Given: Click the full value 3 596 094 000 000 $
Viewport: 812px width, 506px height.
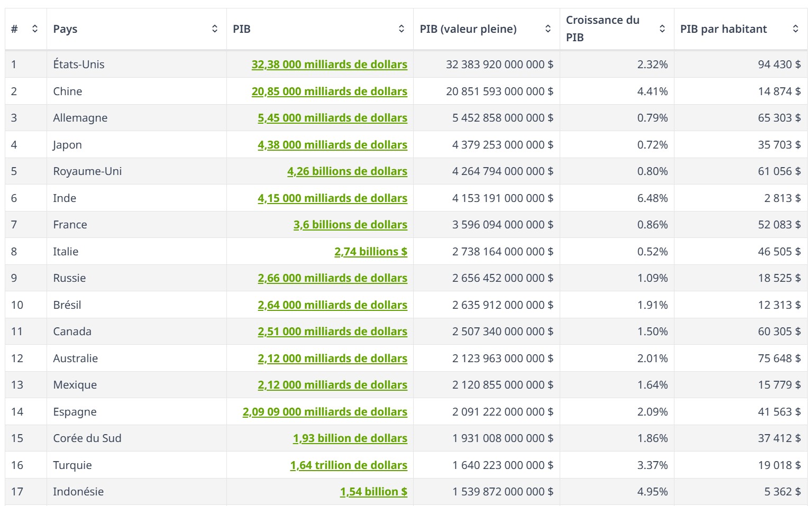Looking at the screenshot, I should tap(503, 225).
